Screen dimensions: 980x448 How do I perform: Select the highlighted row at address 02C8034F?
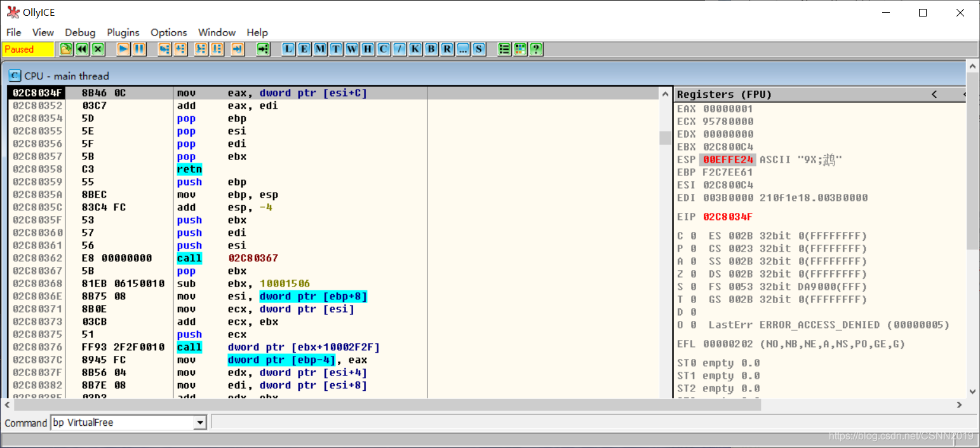(334, 93)
